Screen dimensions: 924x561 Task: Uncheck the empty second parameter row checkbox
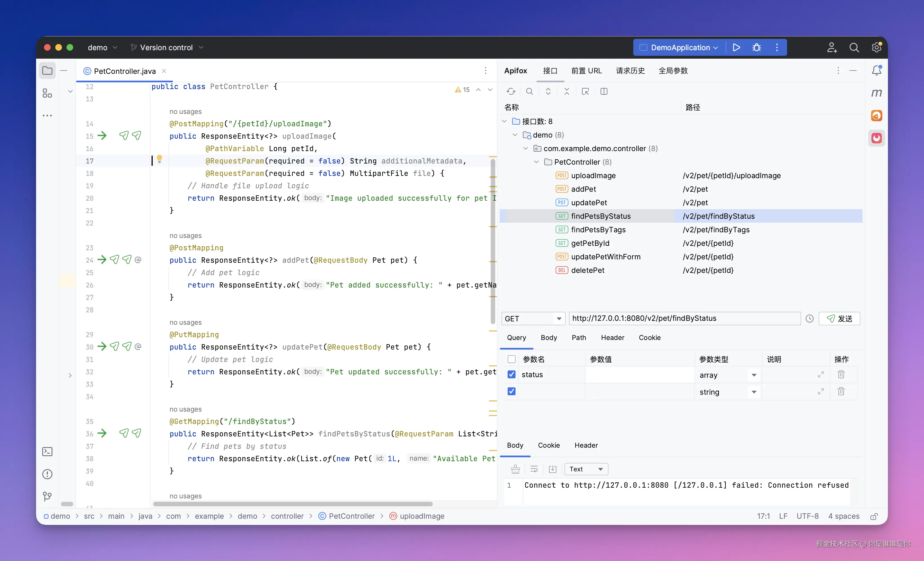(x=511, y=391)
